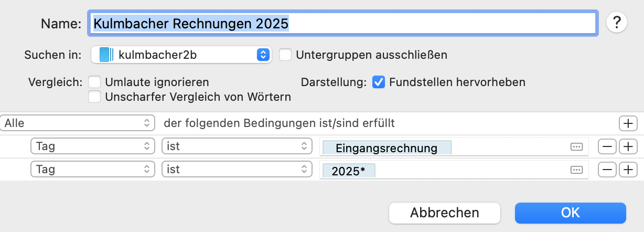Toggle Umlaute ignorieren checkbox
The height and width of the screenshot is (232, 644).
95,82
